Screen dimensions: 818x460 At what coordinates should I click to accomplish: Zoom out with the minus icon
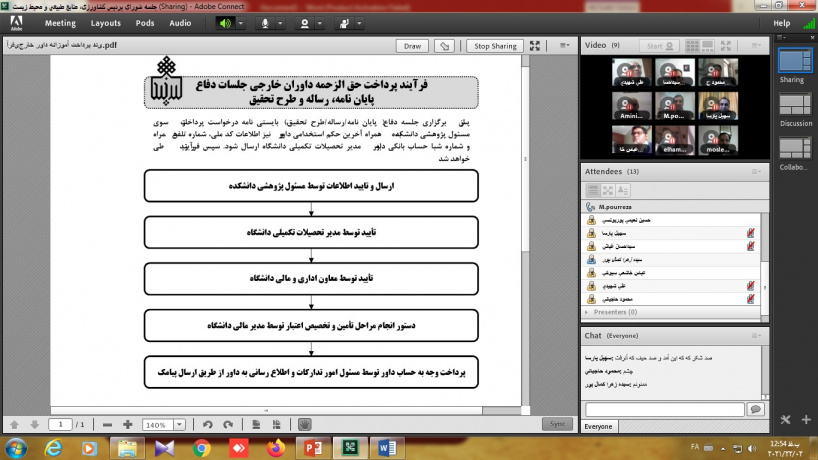click(106, 424)
